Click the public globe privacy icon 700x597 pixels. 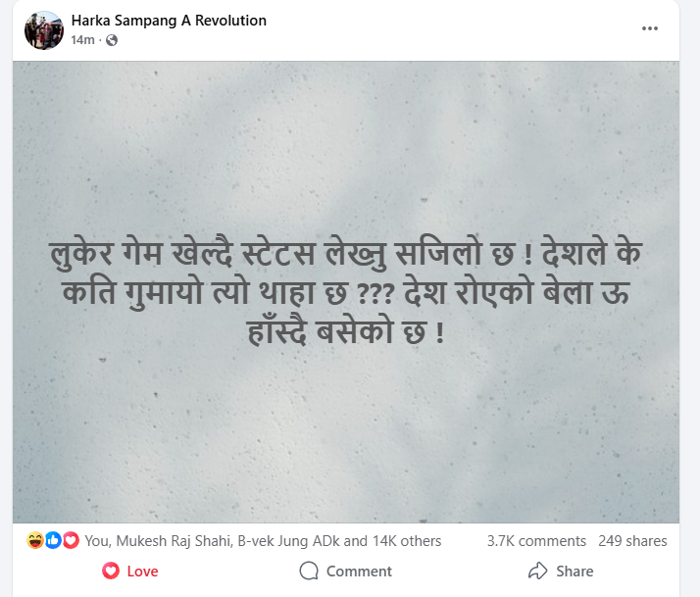click(112, 40)
